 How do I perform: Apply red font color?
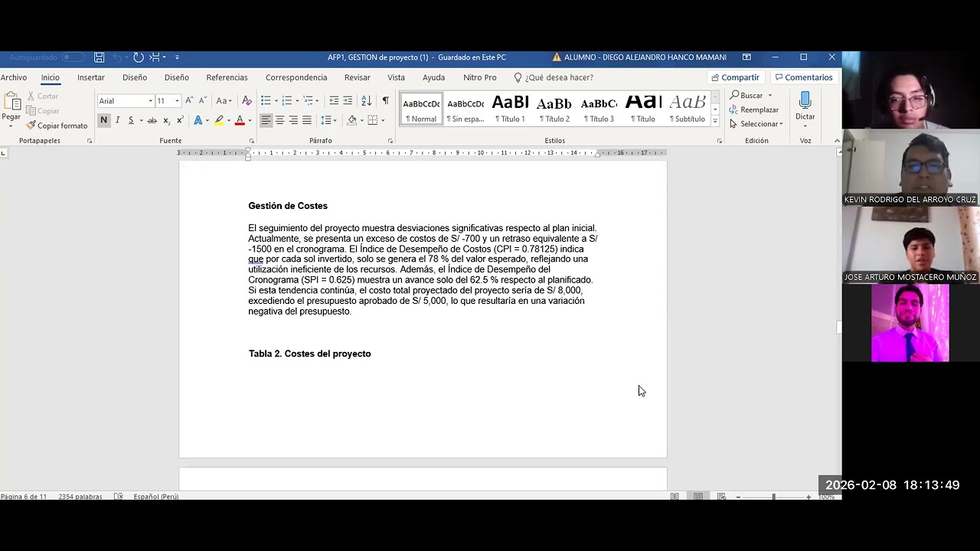point(240,120)
